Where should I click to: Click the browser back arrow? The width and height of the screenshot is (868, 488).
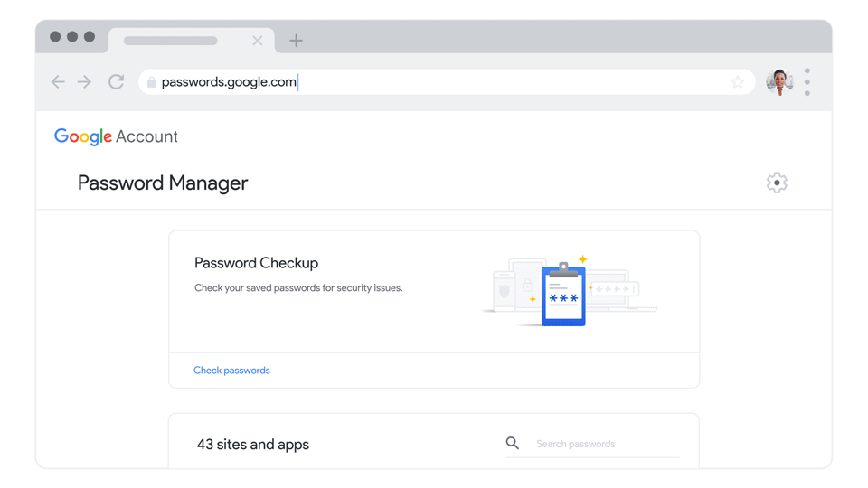tap(58, 82)
